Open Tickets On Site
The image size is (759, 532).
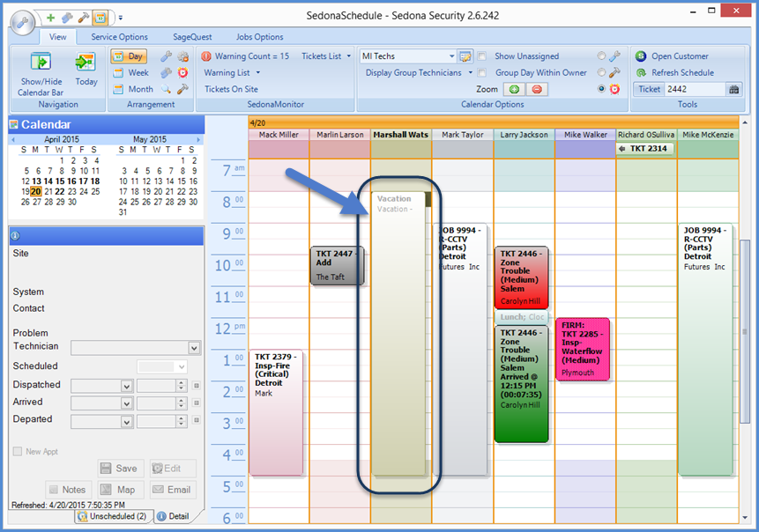pos(231,90)
